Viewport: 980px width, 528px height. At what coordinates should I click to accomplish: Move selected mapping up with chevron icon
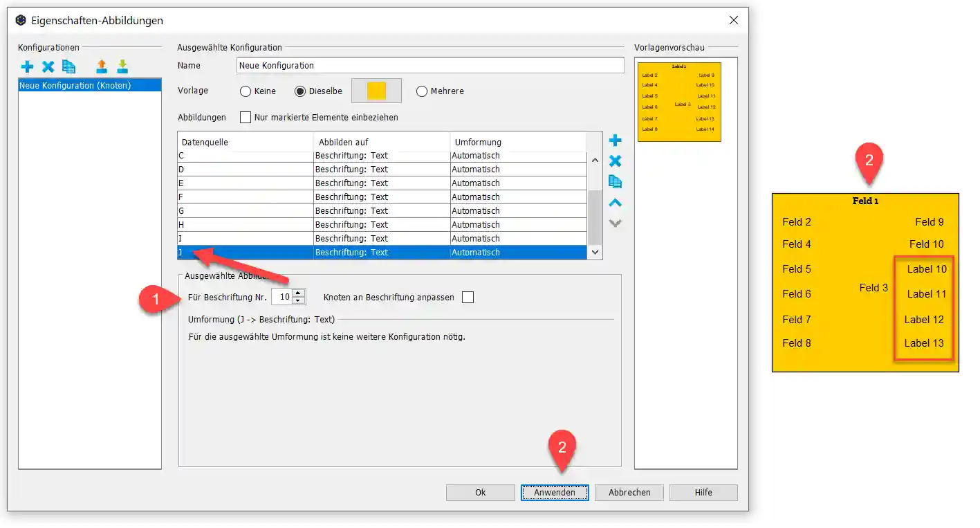click(615, 203)
